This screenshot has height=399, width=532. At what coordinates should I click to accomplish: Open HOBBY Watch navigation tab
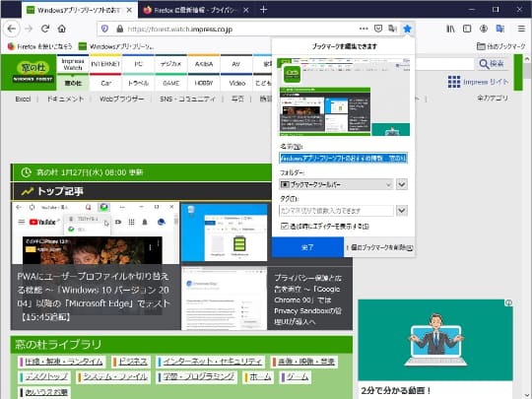[x=204, y=83]
